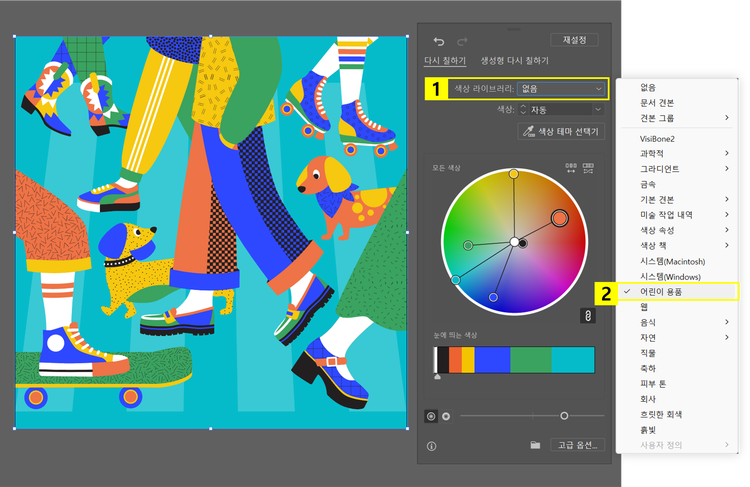750x487 pixels.
Task: Click the 색상 count stepper arrows
Action: pos(523,110)
